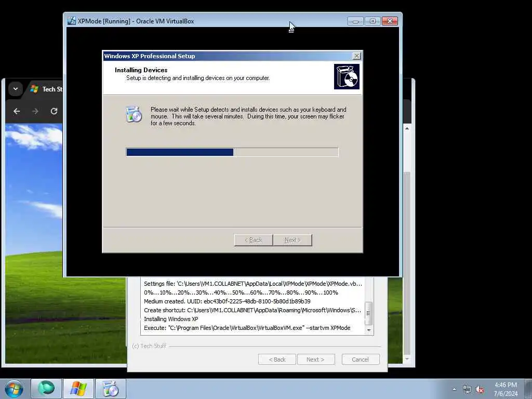Click the Show desktop strip
This screenshot has height=399, width=532.
[x=528, y=389]
